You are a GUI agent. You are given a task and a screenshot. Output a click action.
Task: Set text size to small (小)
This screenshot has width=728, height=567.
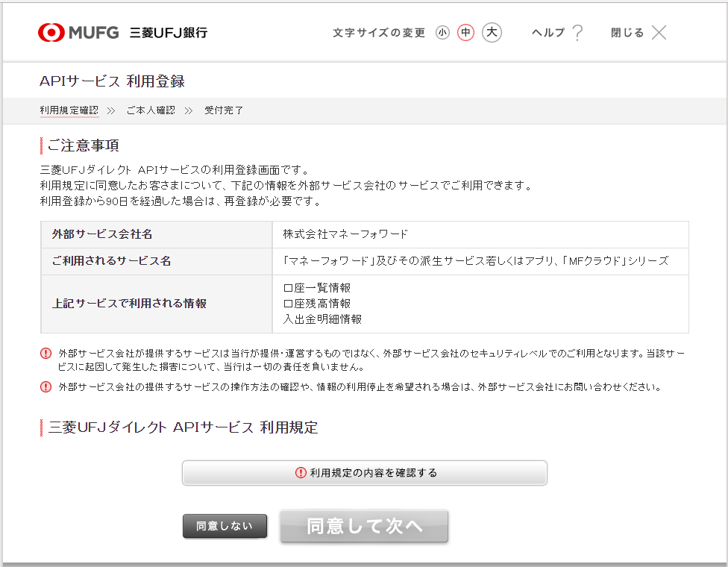[x=442, y=33]
